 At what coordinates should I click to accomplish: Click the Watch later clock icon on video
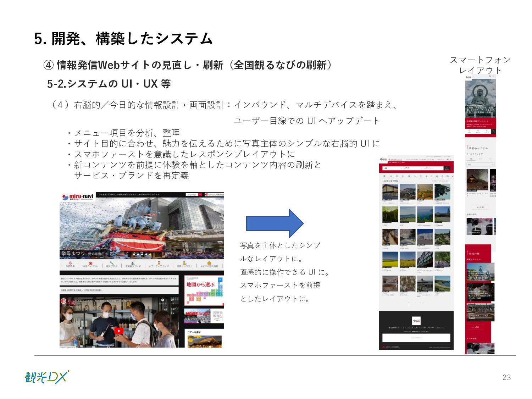click(x=162, y=301)
